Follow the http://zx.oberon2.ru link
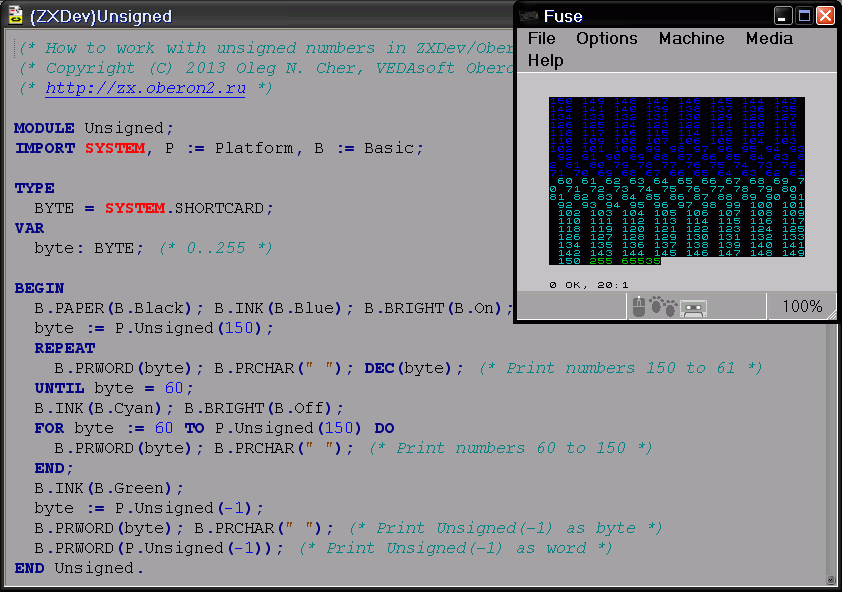This screenshot has width=842, height=592. point(146,88)
